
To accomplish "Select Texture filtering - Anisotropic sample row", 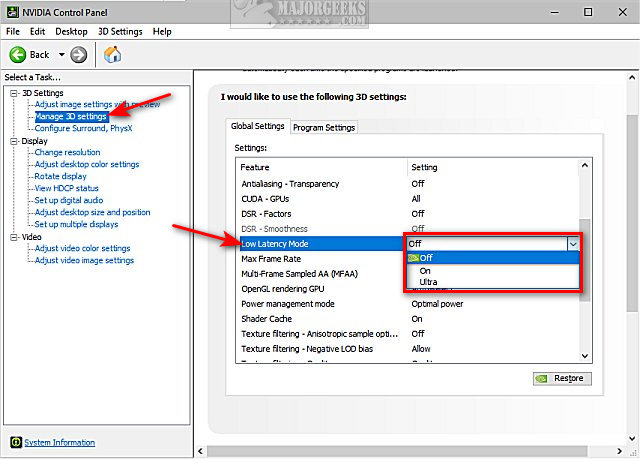I will coord(408,334).
